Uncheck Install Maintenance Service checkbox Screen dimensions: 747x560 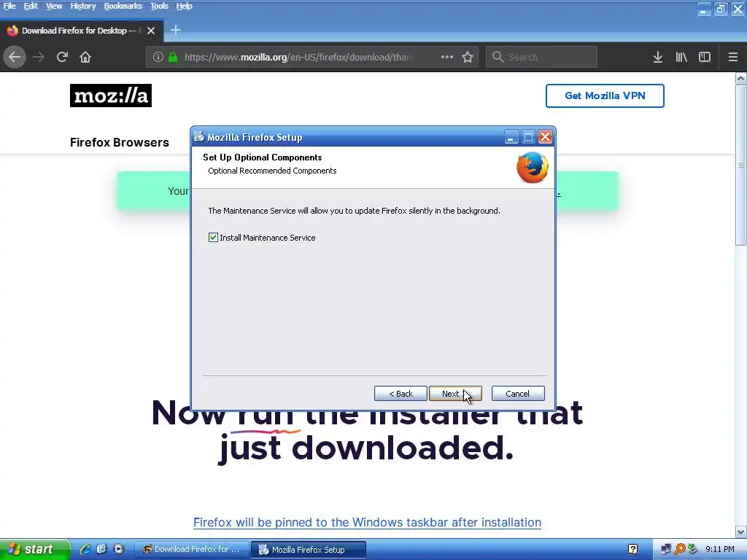213,237
